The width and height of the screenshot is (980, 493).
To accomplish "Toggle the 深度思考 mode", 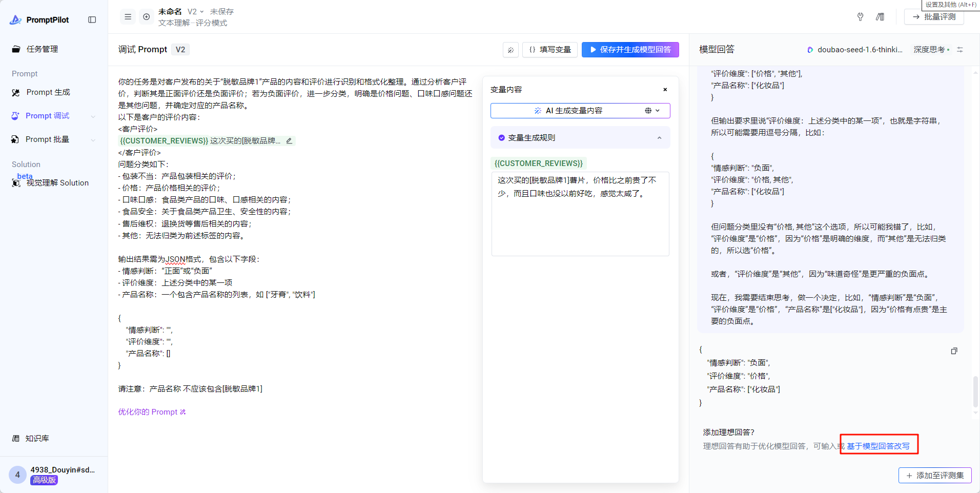I will 931,50.
